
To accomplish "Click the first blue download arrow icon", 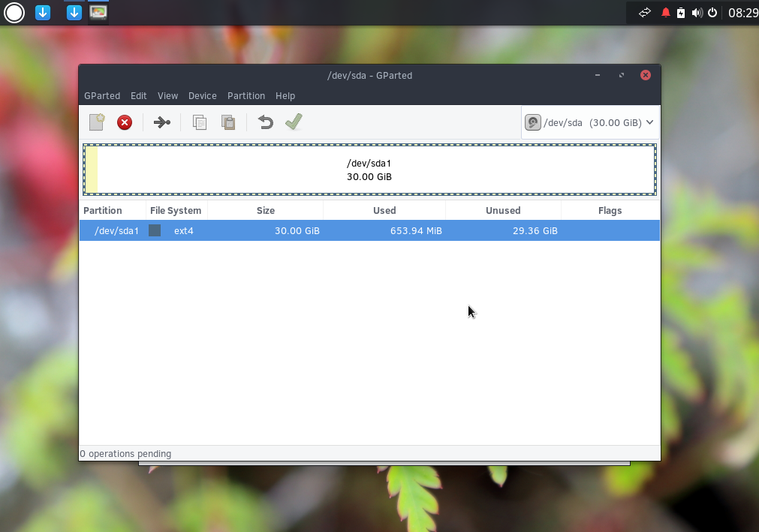I will (43, 13).
